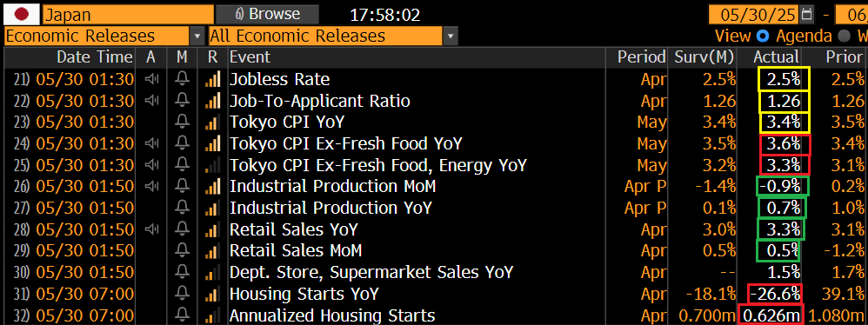Click the Japan flag icon

(x=21, y=15)
